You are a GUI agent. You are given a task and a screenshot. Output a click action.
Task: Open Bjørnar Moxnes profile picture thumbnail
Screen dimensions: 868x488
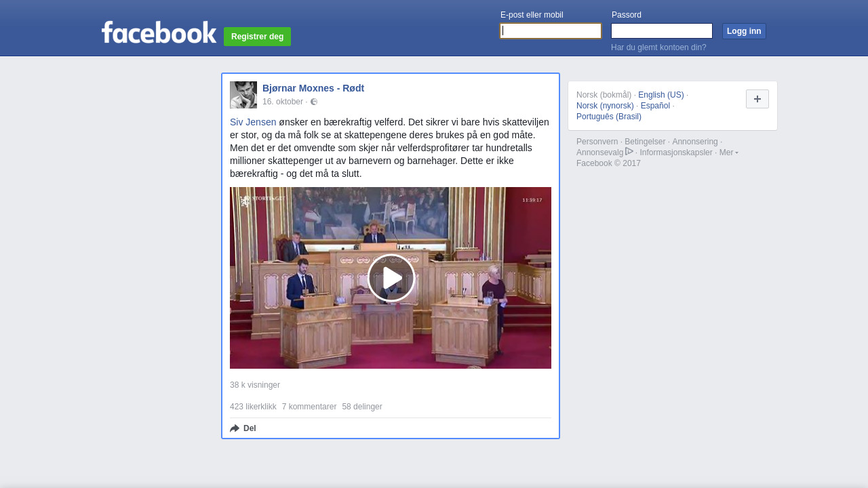point(243,95)
